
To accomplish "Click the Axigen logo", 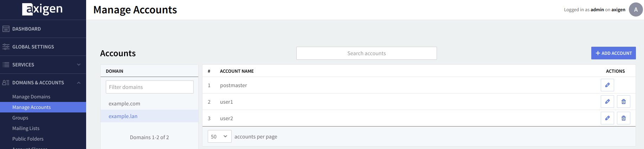I will pyautogui.click(x=43, y=9).
